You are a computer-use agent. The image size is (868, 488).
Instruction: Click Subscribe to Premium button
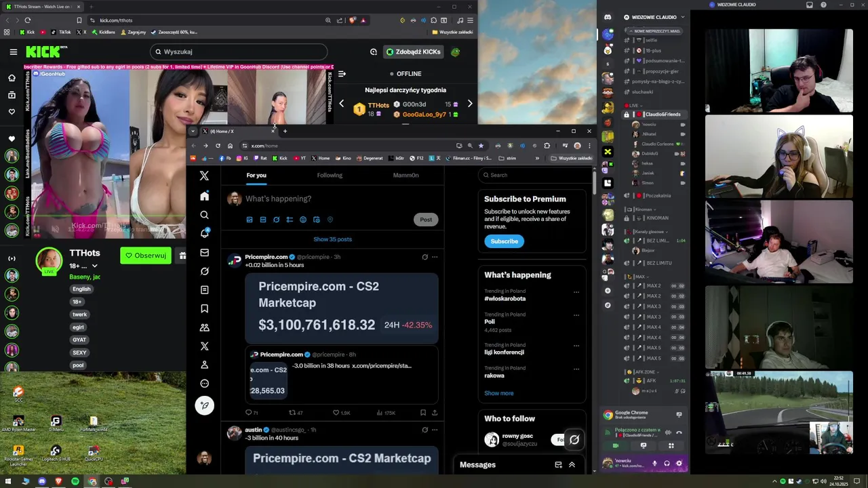click(x=504, y=241)
